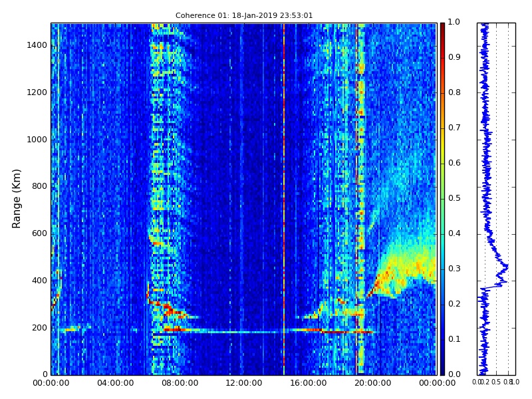The image size is (532, 399).
Task: Click the colorbar 0.5 value label
Action: pyautogui.click(x=454, y=198)
